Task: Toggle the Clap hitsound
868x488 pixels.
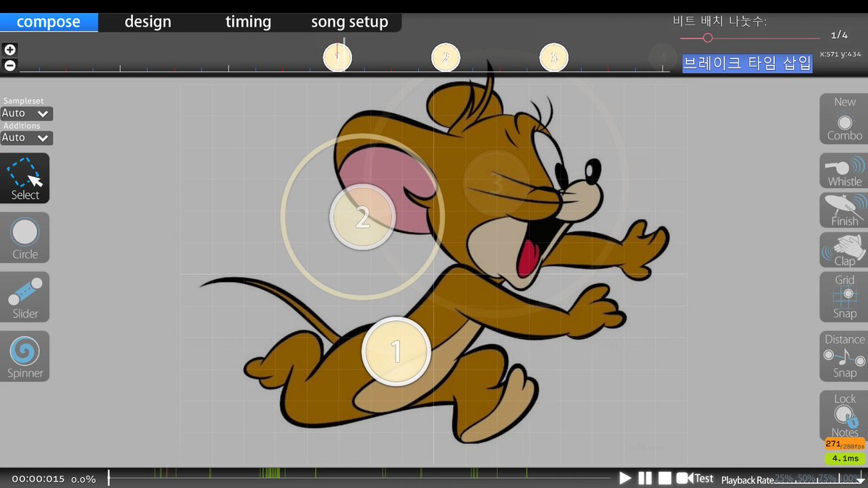Action: click(843, 250)
